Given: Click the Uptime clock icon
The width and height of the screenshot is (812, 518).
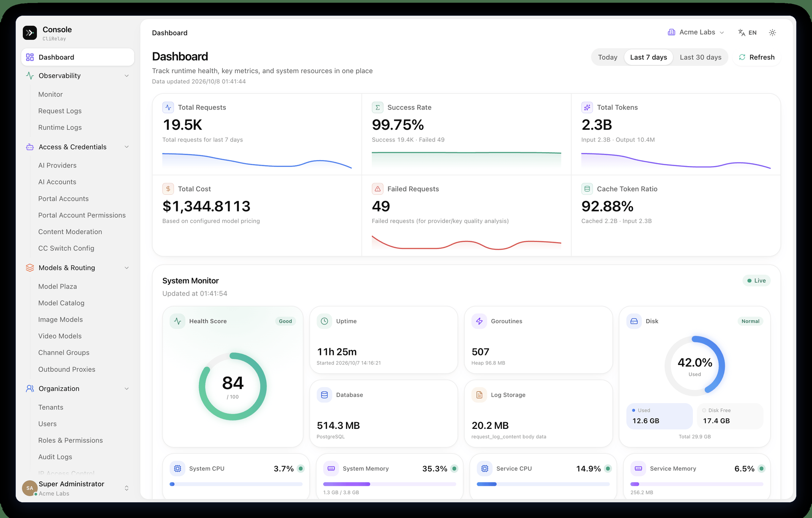Looking at the screenshot, I should point(324,321).
